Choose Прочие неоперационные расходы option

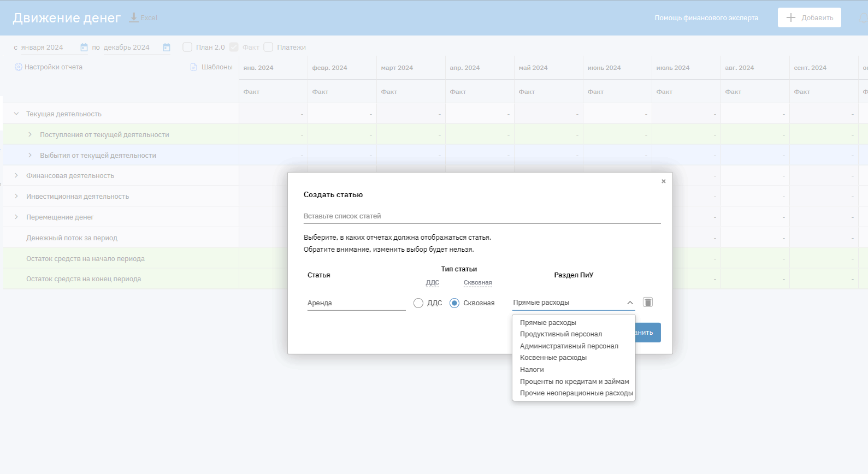click(576, 393)
